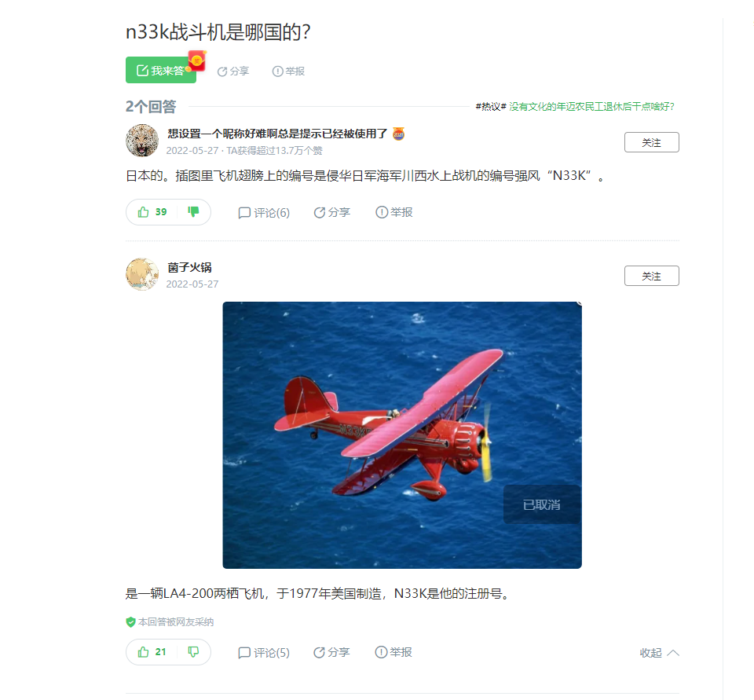Image resolution: width=754 pixels, height=700 pixels.
Task: Open the 热议 trending topic link
Action: pyautogui.click(x=591, y=106)
